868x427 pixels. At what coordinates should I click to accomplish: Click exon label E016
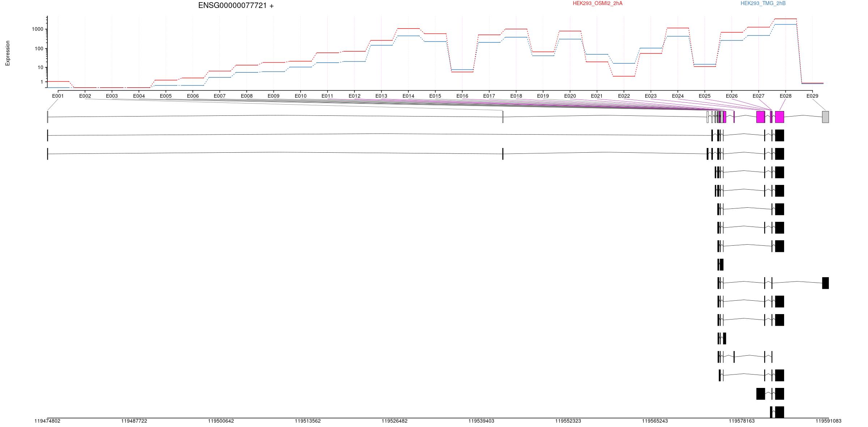coord(462,96)
